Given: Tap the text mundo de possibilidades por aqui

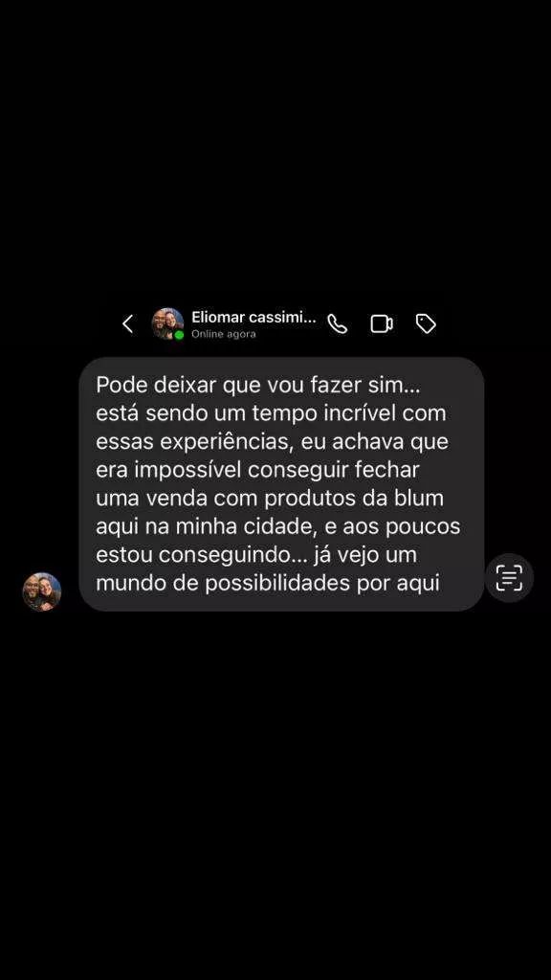Looking at the screenshot, I should [x=268, y=583].
